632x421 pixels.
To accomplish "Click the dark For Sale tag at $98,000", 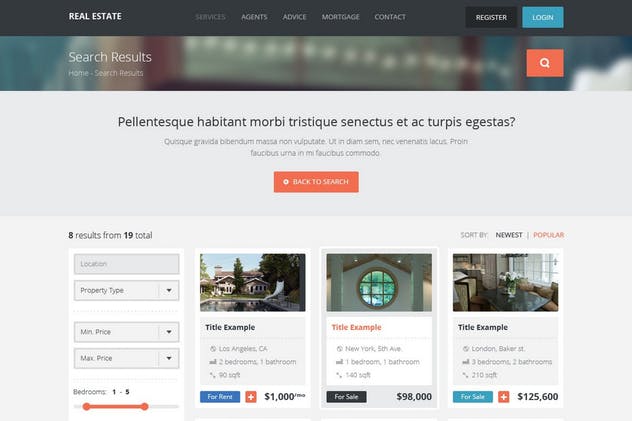I will (x=346, y=397).
